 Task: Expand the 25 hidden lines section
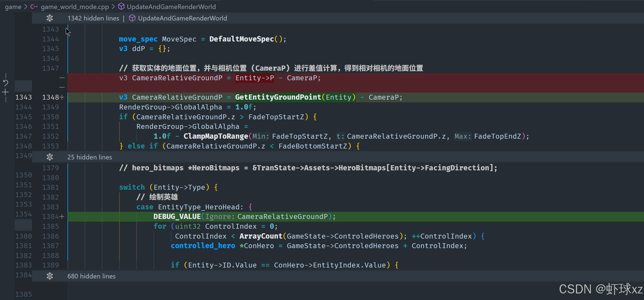(50, 157)
